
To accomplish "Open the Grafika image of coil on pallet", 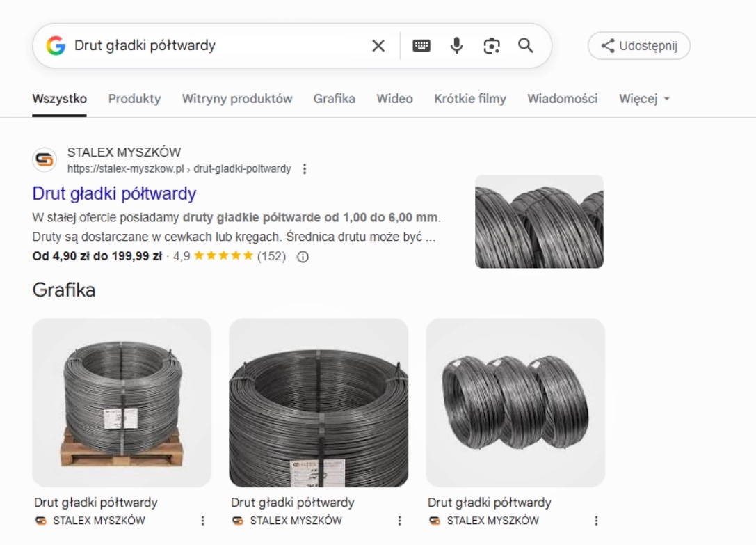I will pos(122,402).
